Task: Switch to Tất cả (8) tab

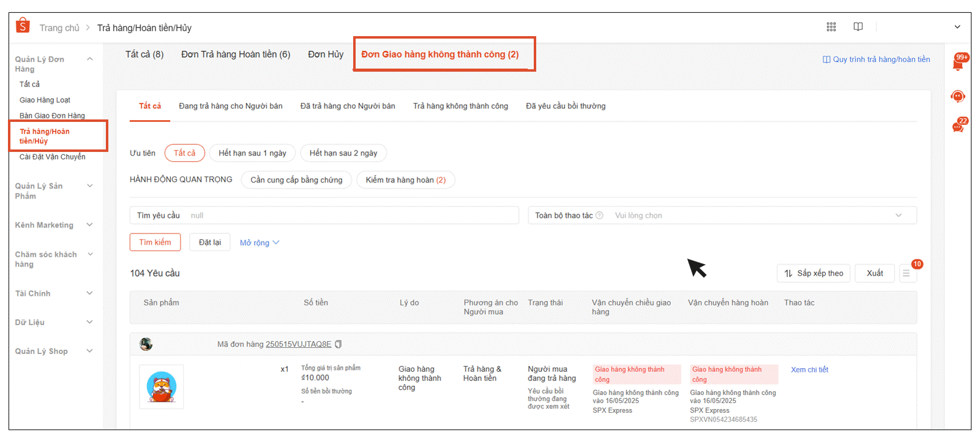Action: (x=144, y=55)
